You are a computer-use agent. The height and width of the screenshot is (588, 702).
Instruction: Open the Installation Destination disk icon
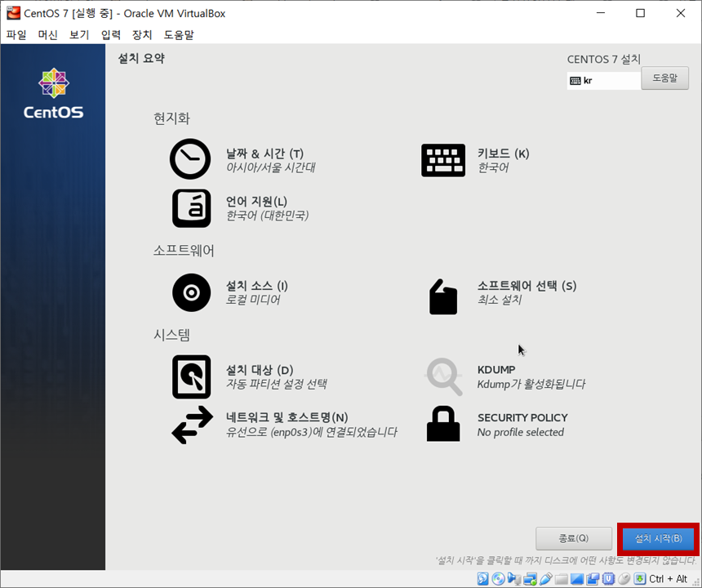point(191,376)
